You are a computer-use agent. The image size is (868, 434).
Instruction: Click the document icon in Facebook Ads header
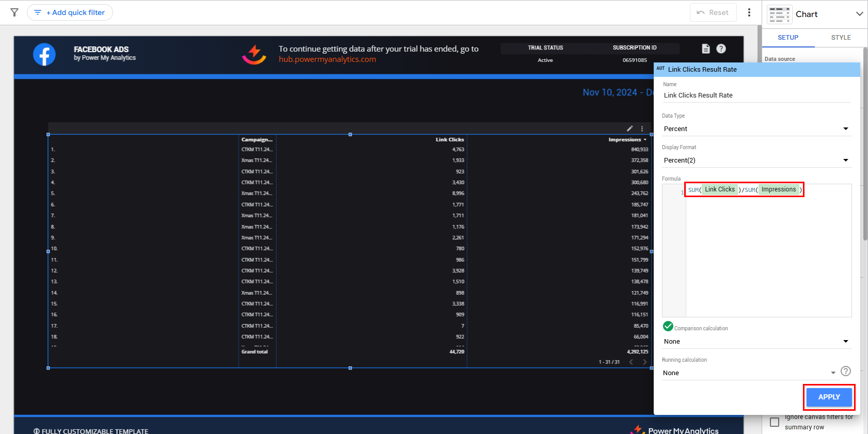pos(705,49)
